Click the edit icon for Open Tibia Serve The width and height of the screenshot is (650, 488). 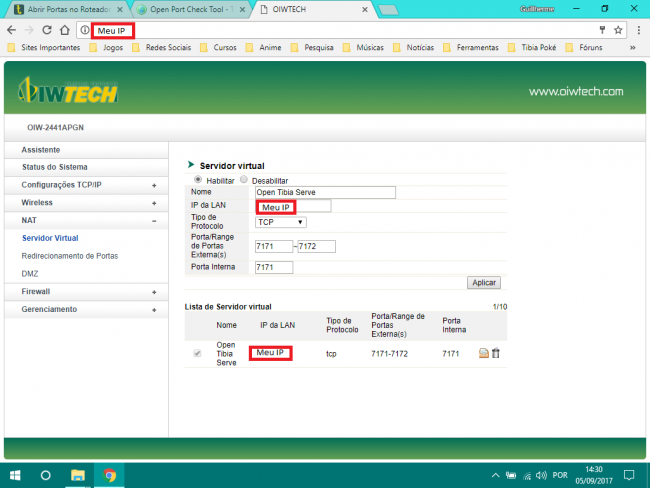point(484,353)
